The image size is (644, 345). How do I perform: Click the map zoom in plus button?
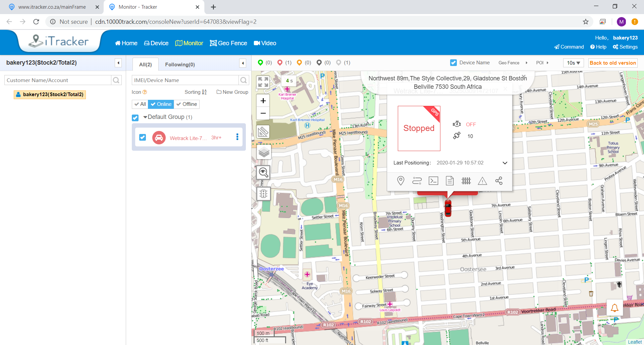pos(263,101)
